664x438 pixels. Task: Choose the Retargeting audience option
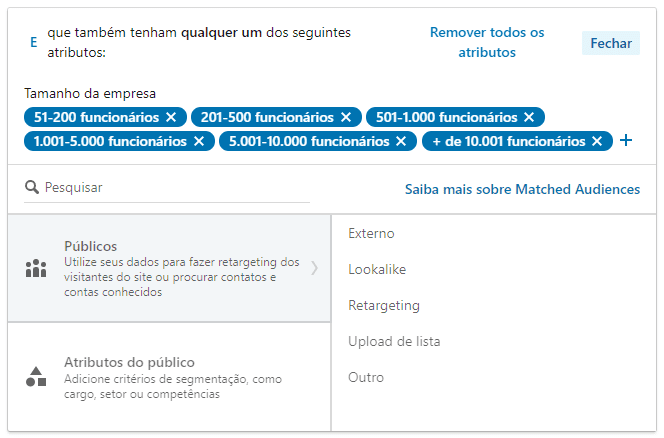pyautogui.click(x=384, y=305)
